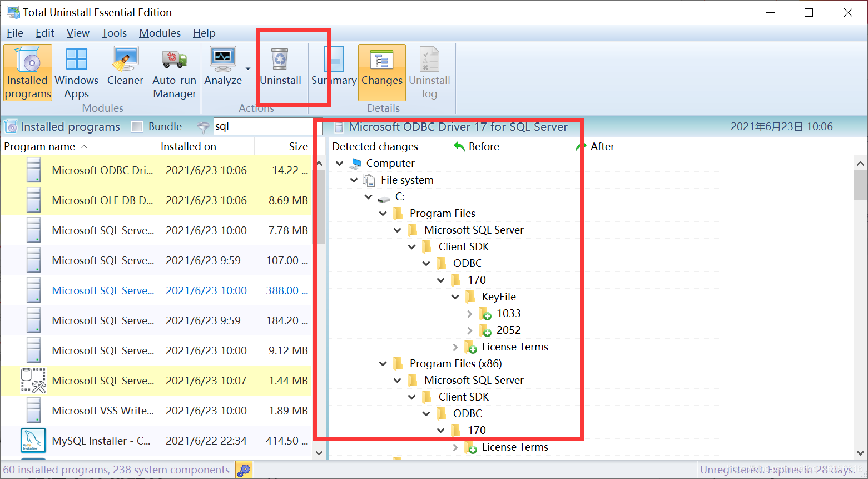This screenshot has width=868, height=479.
Task: Open the Windows Apps module
Action: click(x=76, y=73)
